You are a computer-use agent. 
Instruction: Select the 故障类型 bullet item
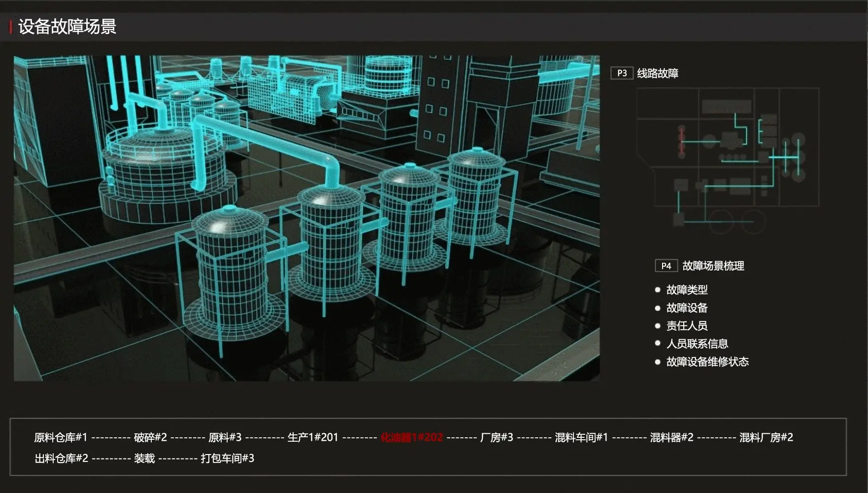coord(687,290)
